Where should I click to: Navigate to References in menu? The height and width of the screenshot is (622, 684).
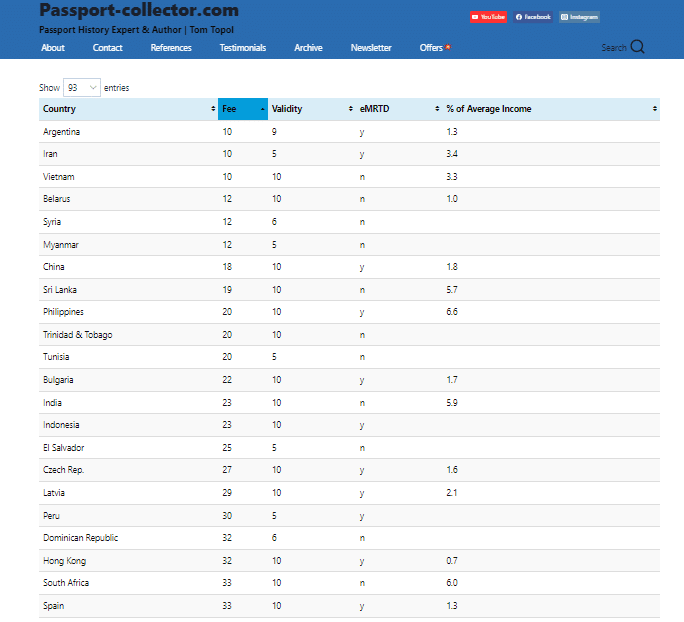tap(171, 48)
